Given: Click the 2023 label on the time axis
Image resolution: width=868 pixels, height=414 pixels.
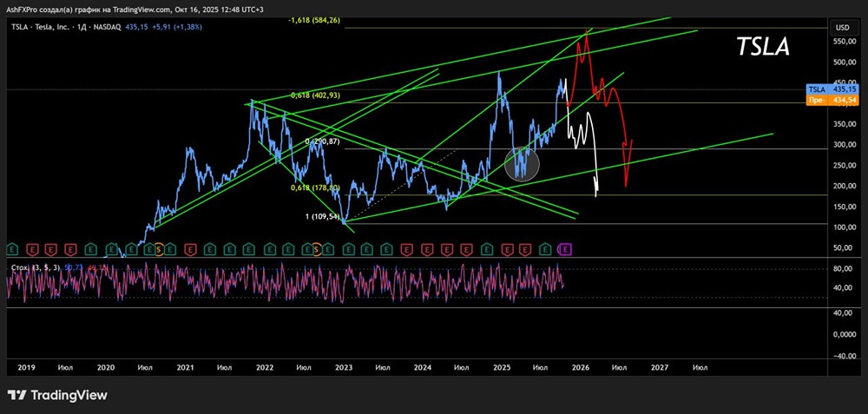Looking at the screenshot, I should pos(343,367).
